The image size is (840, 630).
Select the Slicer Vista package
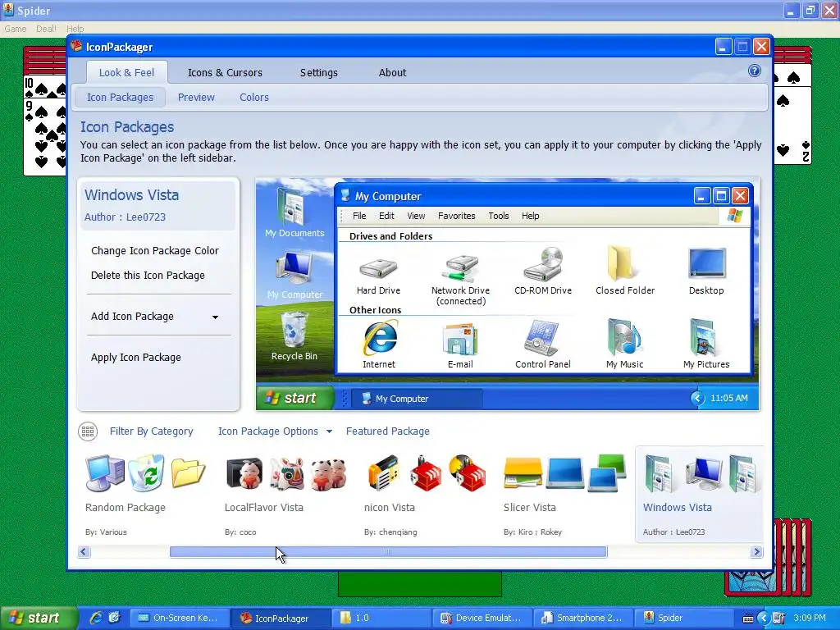pyautogui.click(x=564, y=495)
